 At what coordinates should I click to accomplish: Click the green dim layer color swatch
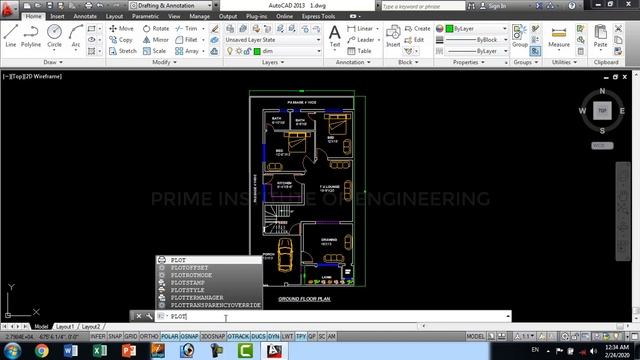point(257,51)
